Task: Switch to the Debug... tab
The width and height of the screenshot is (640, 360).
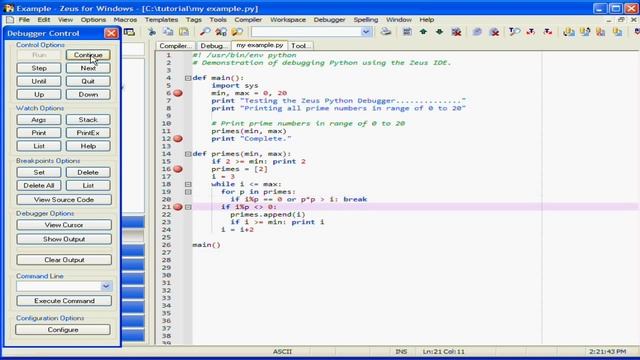Action: click(x=213, y=46)
